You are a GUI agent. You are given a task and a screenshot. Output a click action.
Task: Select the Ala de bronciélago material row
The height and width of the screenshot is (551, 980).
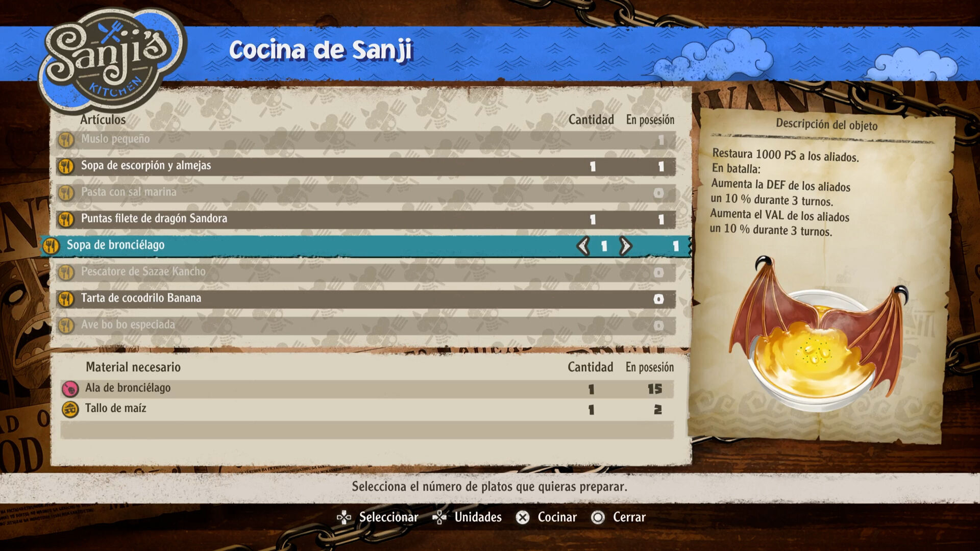click(x=367, y=389)
